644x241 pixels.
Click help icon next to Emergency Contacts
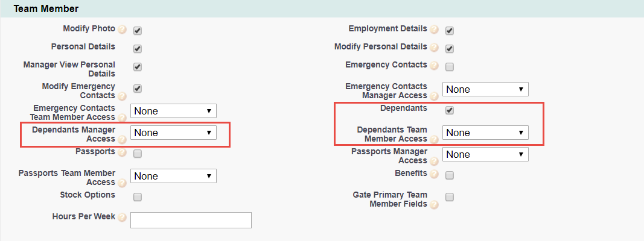tap(434, 66)
